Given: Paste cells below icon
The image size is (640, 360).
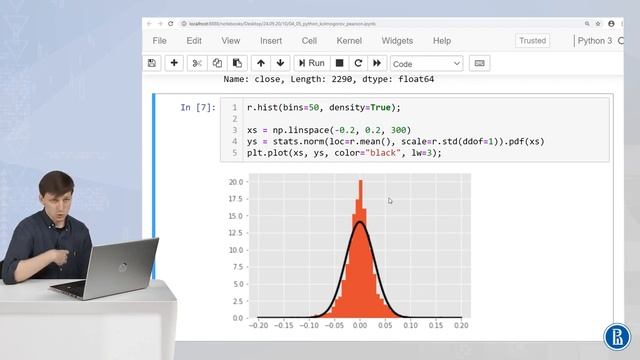Looking at the screenshot, I should tap(237, 63).
